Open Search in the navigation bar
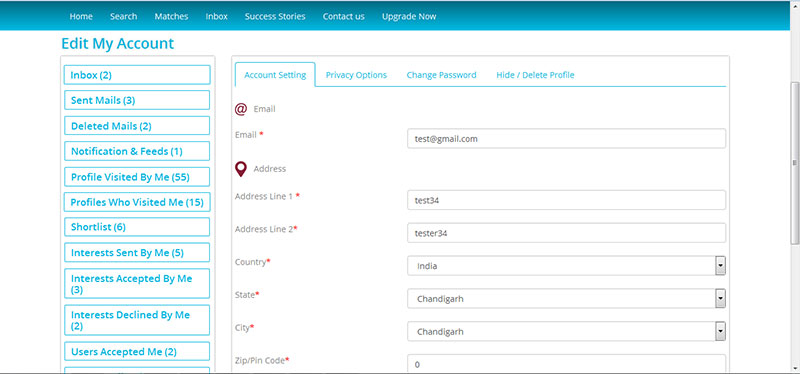 [x=123, y=16]
